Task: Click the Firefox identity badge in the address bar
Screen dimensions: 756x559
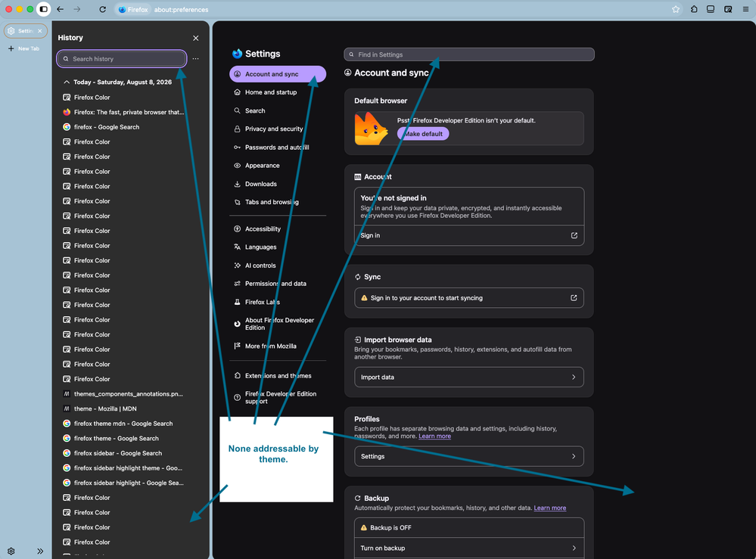Action: tap(133, 10)
